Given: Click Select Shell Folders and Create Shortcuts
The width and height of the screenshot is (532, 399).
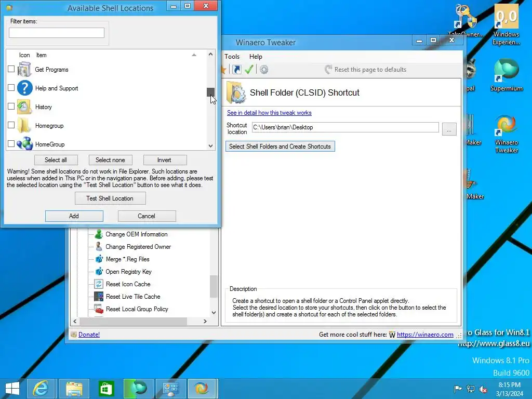Looking at the screenshot, I should pos(280,146).
